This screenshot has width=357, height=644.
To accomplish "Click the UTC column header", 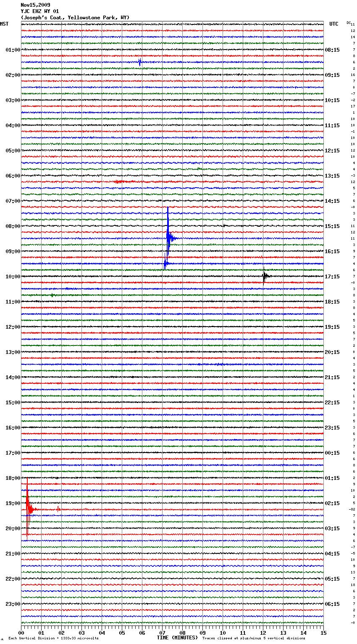I will pos(334,24).
